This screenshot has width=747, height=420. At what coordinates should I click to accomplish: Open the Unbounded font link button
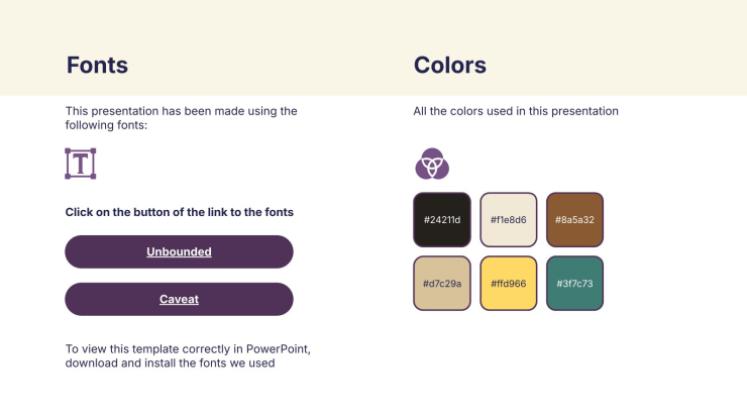tap(179, 251)
